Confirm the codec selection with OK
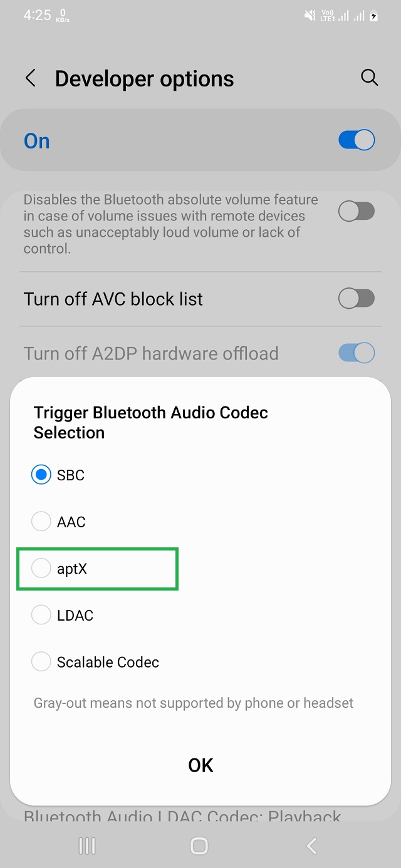Screen dimensions: 401x868 tap(200, 765)
